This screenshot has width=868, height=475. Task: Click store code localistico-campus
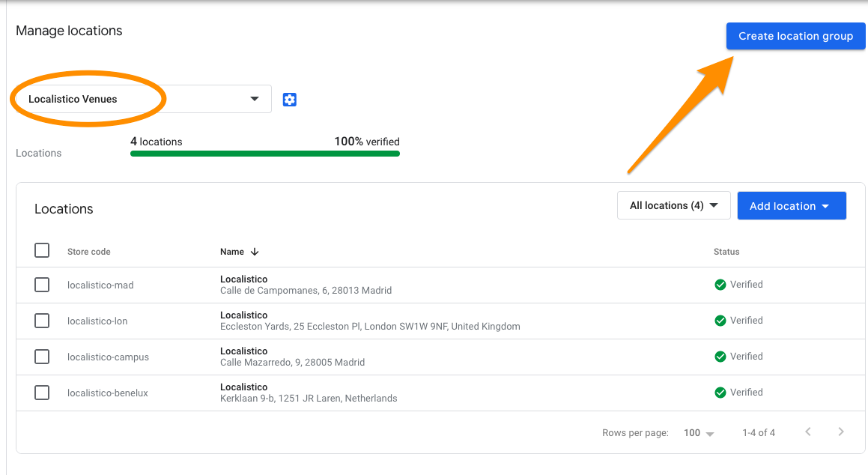pyautogui.click(x=108, y=357)
